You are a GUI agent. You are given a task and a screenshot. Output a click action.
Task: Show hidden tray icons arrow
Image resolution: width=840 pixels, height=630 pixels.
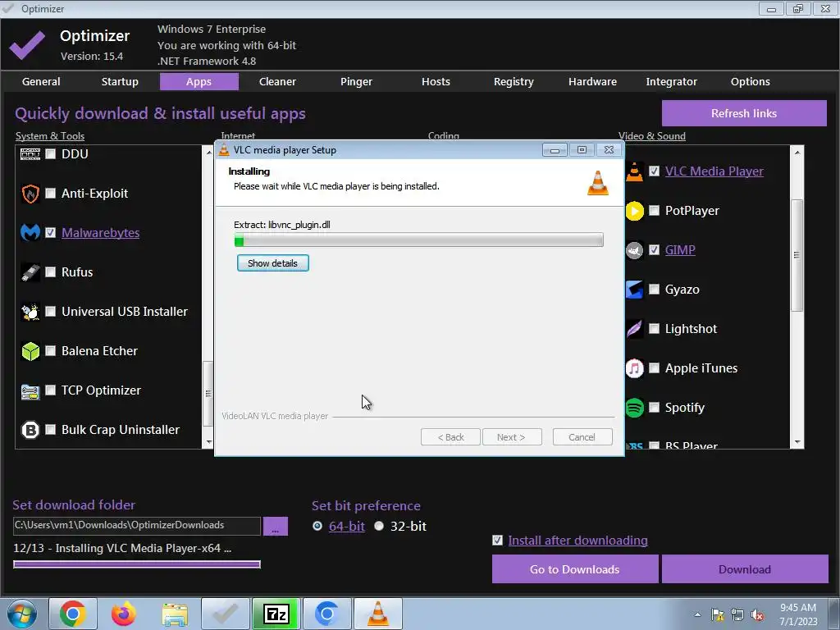pyautogui.click(x=697, y=615)
